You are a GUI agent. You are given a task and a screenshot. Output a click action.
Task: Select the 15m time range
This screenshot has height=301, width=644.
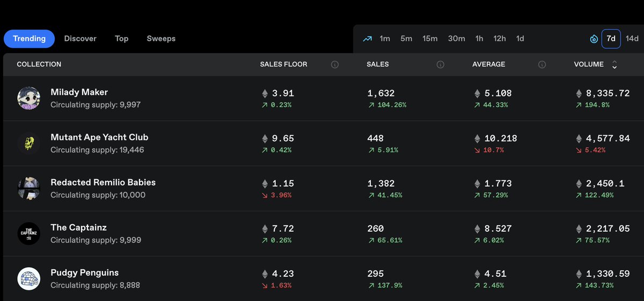tap(430, 39)
